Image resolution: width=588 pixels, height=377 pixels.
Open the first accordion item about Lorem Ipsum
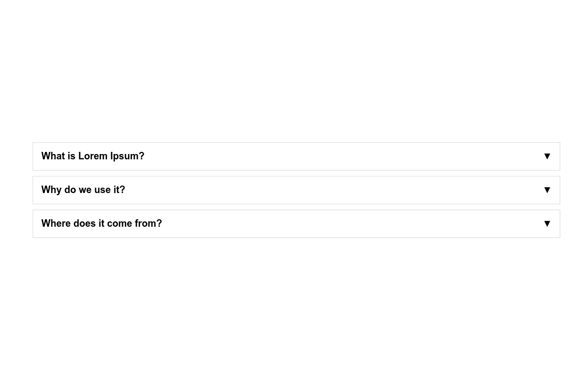click(296, 156)
